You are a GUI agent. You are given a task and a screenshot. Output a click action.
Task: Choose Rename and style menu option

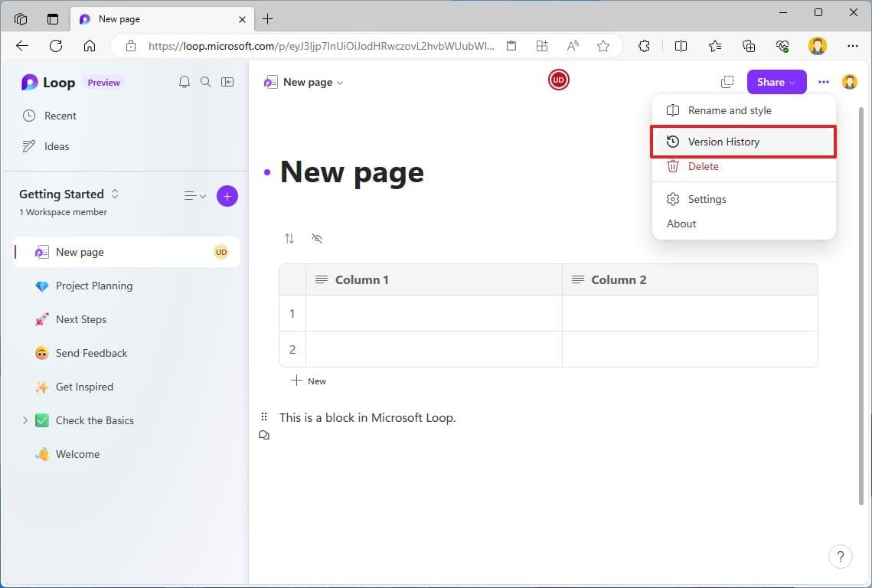729,110
